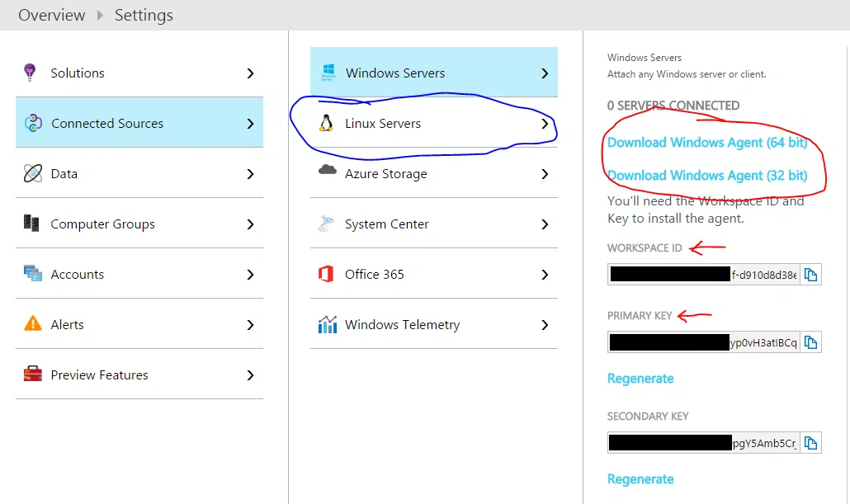
Task: Download Windows Agent 64 bit
Action: (x=707, y=143)
